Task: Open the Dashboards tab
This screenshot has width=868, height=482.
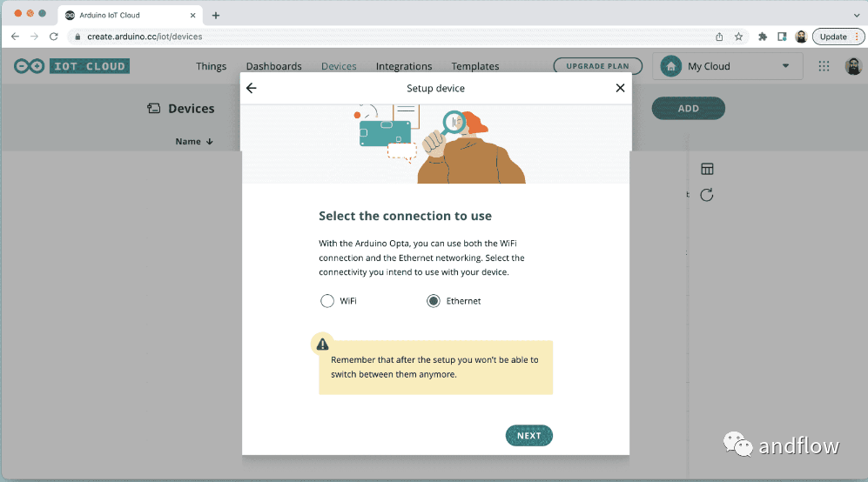Action: coord(274,66)
